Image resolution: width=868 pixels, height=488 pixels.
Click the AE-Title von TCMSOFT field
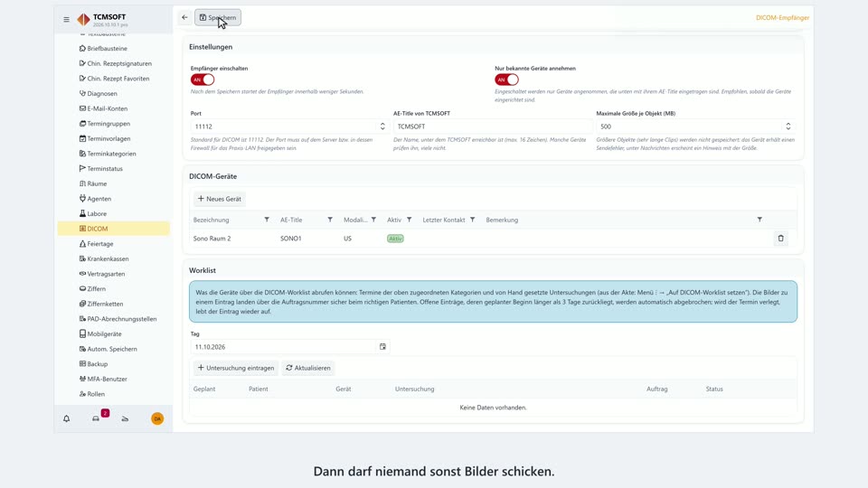492,127
